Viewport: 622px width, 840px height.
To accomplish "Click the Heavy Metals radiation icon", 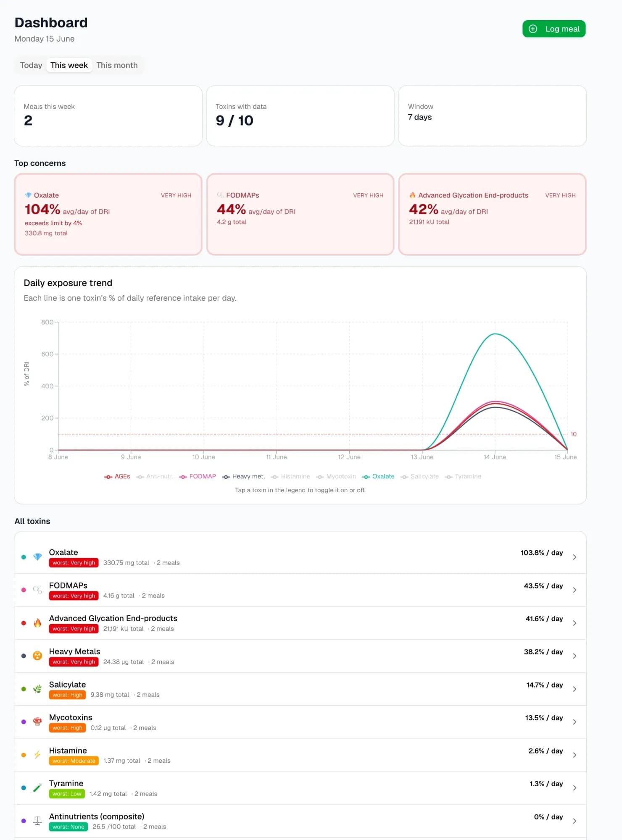I will point(37,656).
